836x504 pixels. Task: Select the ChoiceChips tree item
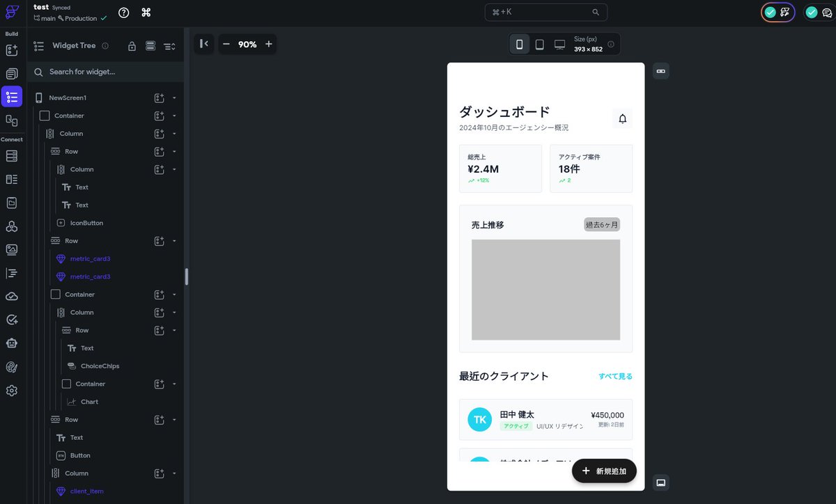click(100, 366)
